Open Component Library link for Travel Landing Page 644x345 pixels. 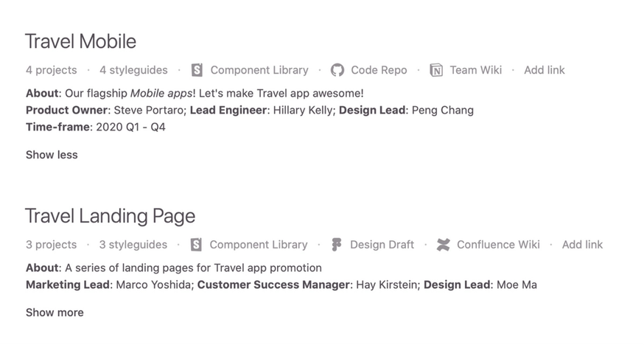coord(259,245)
